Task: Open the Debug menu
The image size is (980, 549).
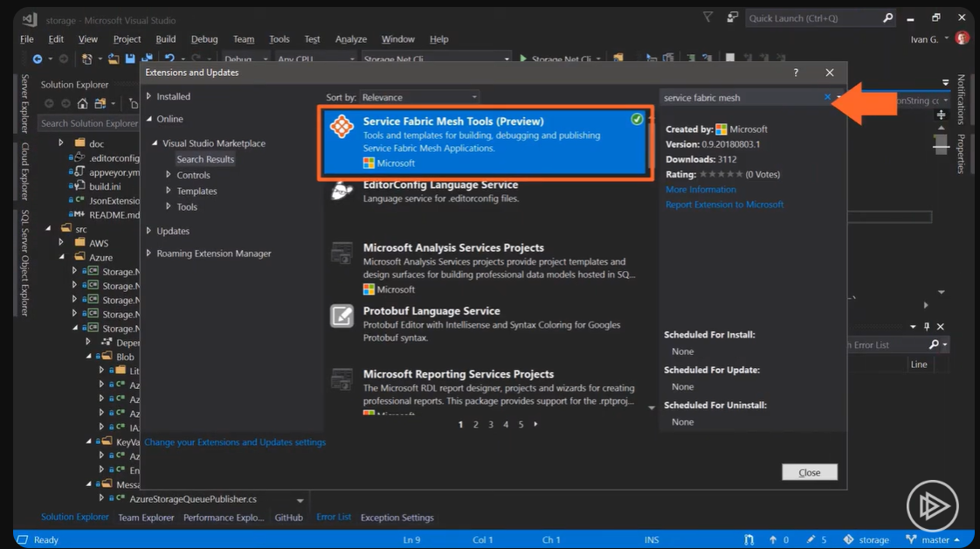Action: pyautogui.click(x=204, y=38)
